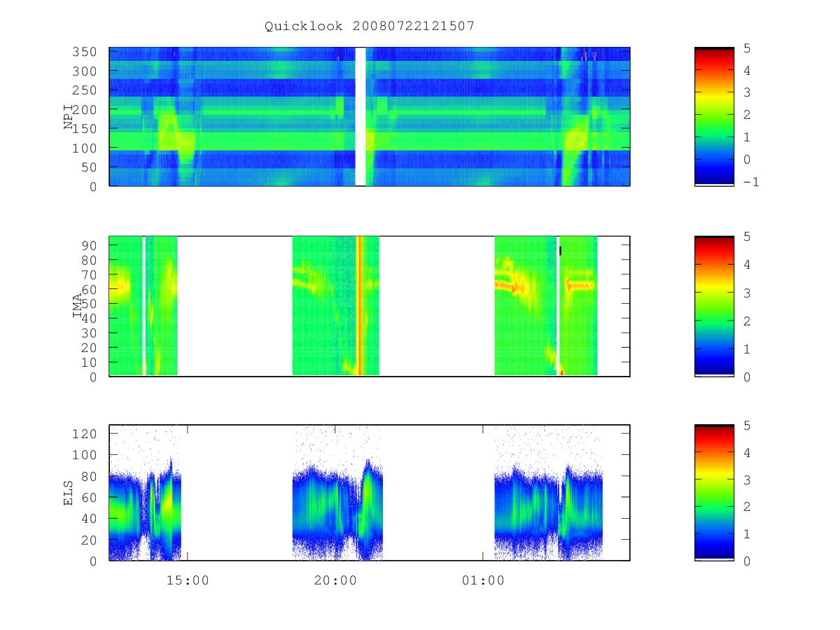This screenshot has height=630, width=840.
Task: Click the NPI panel colorbar
Action: [714, 116]
